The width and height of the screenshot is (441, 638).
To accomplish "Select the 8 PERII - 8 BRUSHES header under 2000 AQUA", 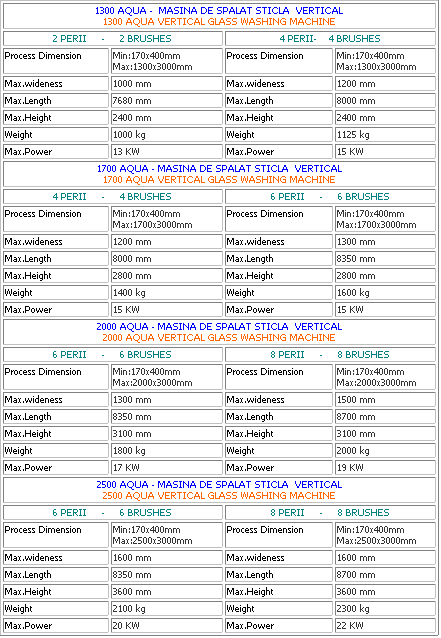I will 330,355.
